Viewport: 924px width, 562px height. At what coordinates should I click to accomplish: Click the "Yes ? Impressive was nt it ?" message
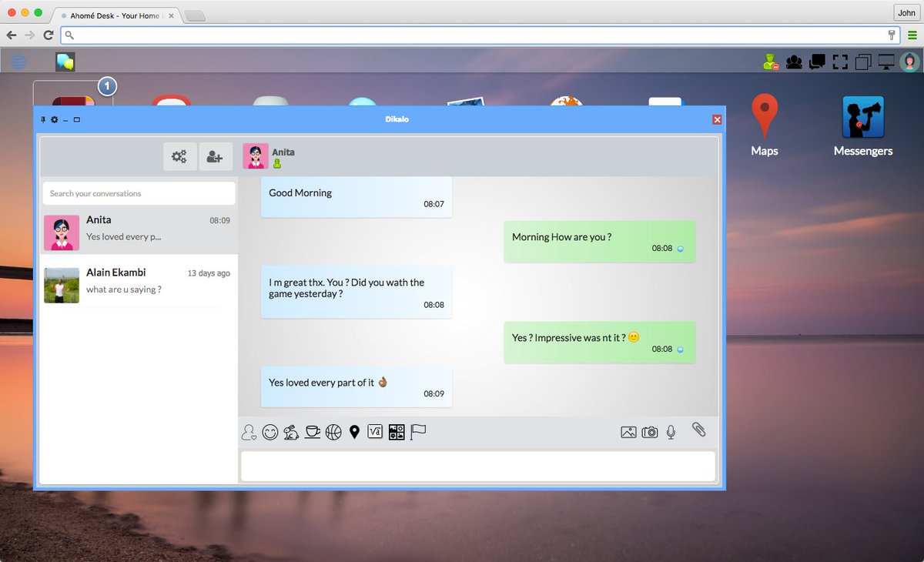600,342
